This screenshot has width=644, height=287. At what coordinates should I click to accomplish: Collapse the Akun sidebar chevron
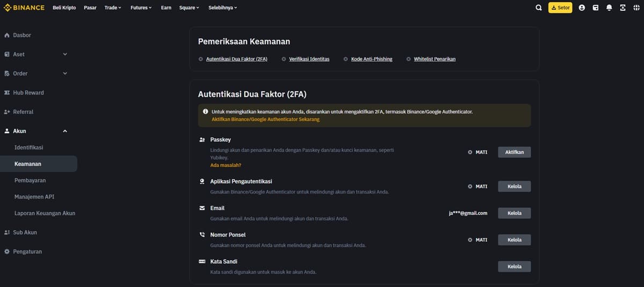(x=65, y=131)
